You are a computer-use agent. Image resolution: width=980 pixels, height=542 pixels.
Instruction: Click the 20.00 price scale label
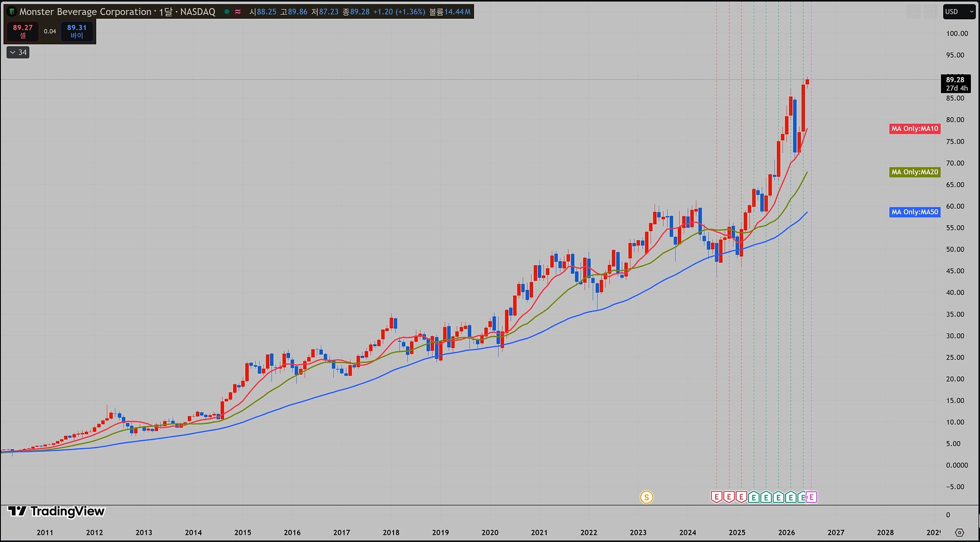pyautogui.click(x=955, y=379)
